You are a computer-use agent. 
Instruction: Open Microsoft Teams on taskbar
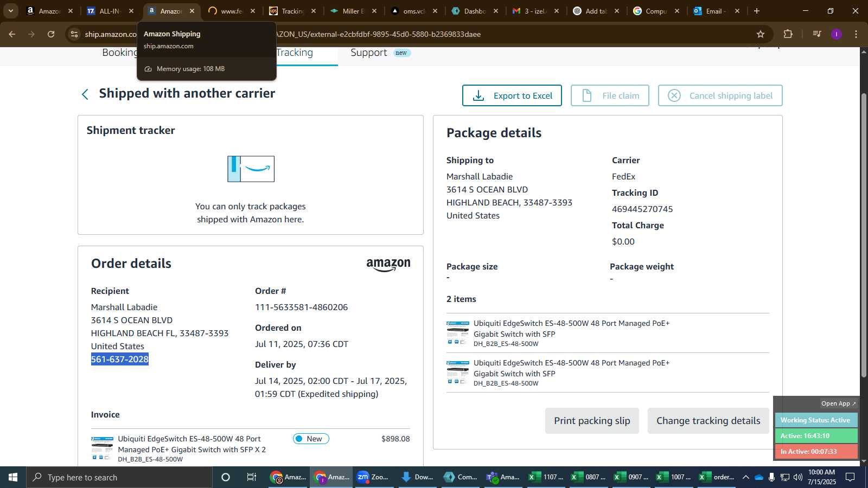503,477
